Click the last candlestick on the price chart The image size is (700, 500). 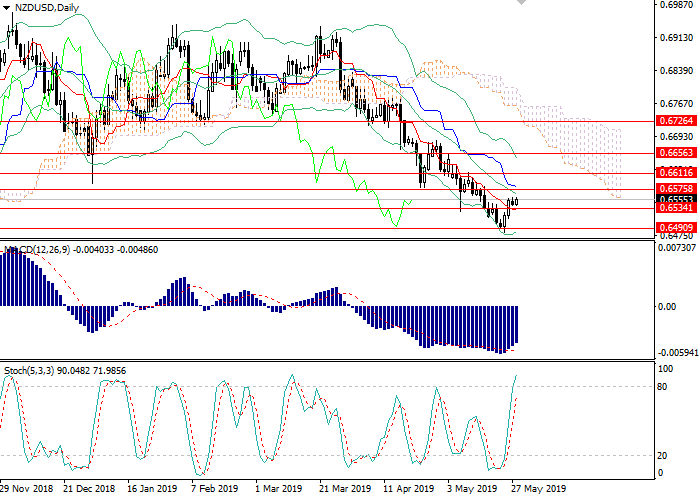point(515,201)
